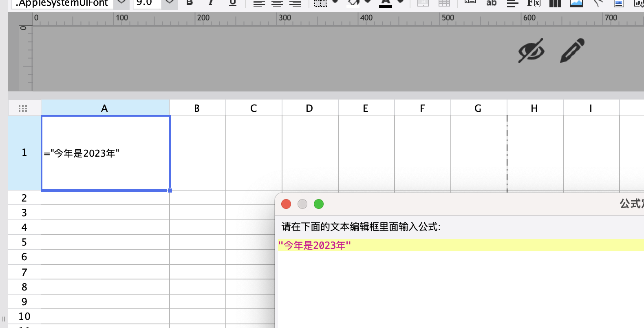Select row 3 header
644x328 pixels.
click(24, 213)
